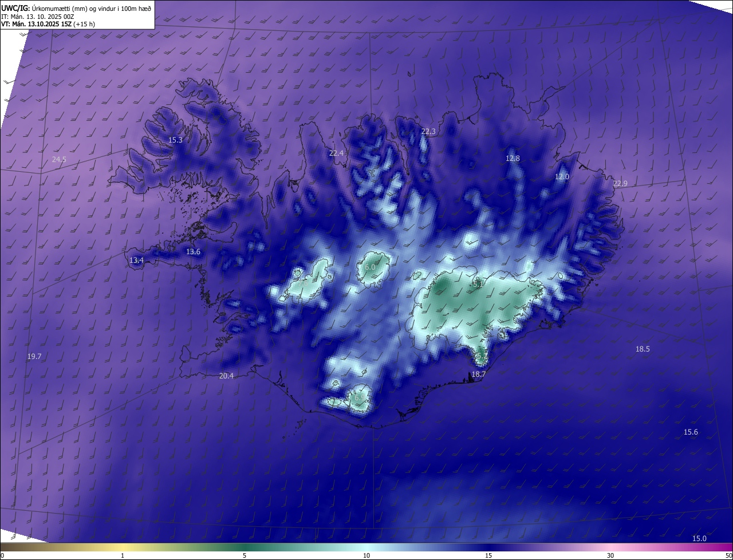Click the 6.0 value on the glacier

tap(370, 267)
